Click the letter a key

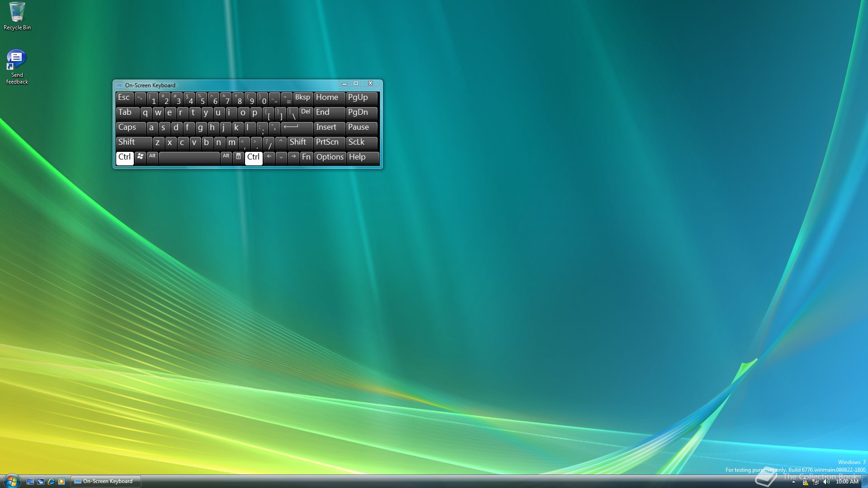152,128
